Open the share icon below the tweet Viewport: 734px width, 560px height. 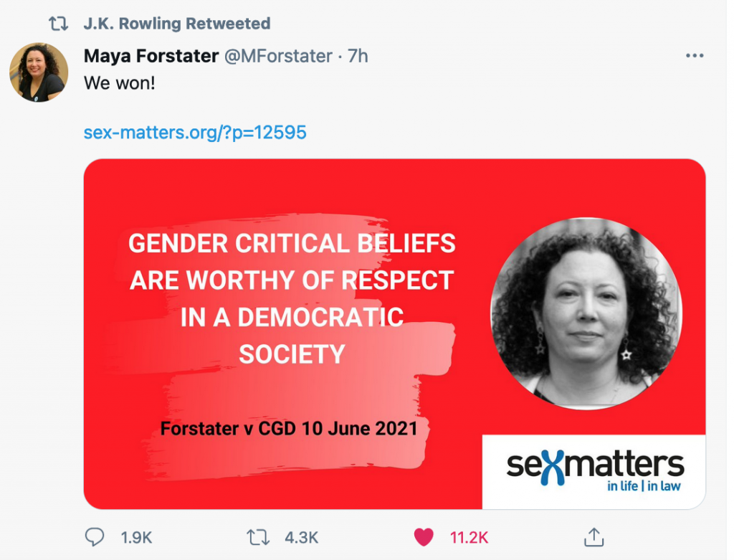593,537
